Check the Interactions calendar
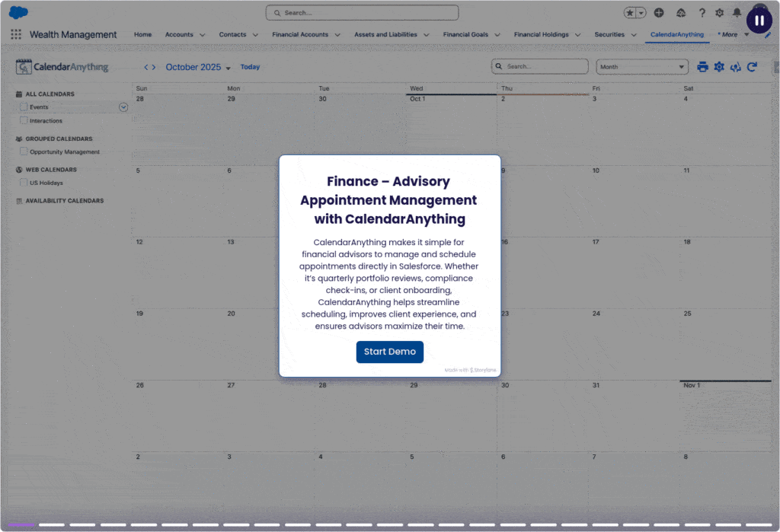This screenshot has height=532, width=780. point(24,120)
